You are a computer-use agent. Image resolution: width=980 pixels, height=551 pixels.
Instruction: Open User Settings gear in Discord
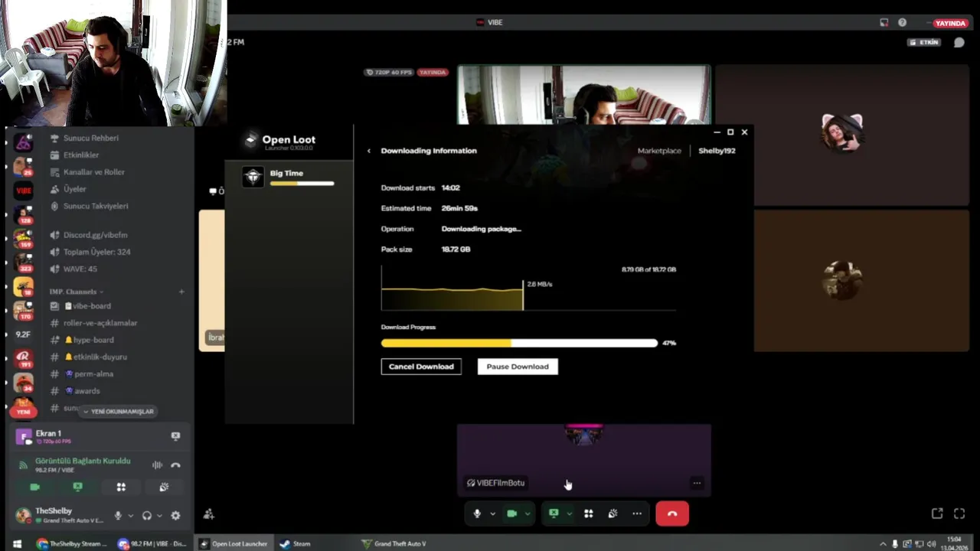(175, 516)
